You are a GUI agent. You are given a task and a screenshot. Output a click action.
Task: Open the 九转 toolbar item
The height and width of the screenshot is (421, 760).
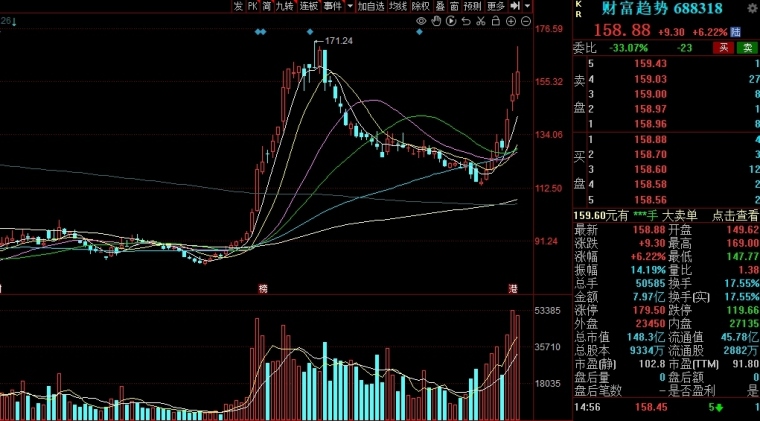285,6
